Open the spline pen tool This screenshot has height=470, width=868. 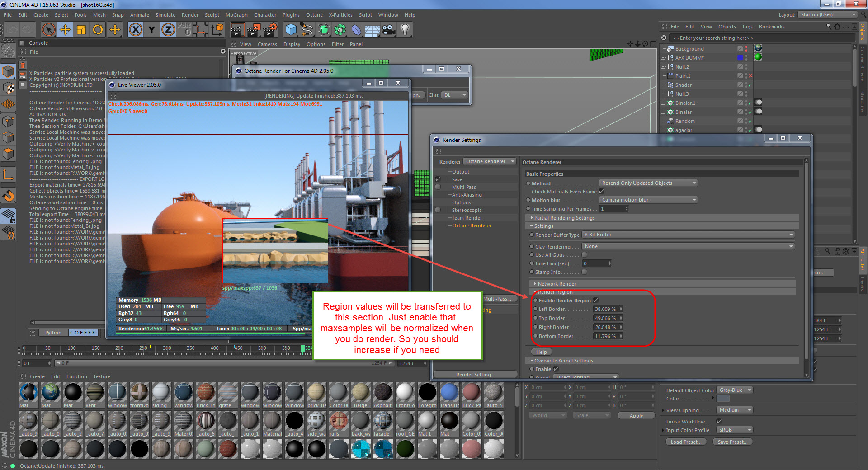307,30
